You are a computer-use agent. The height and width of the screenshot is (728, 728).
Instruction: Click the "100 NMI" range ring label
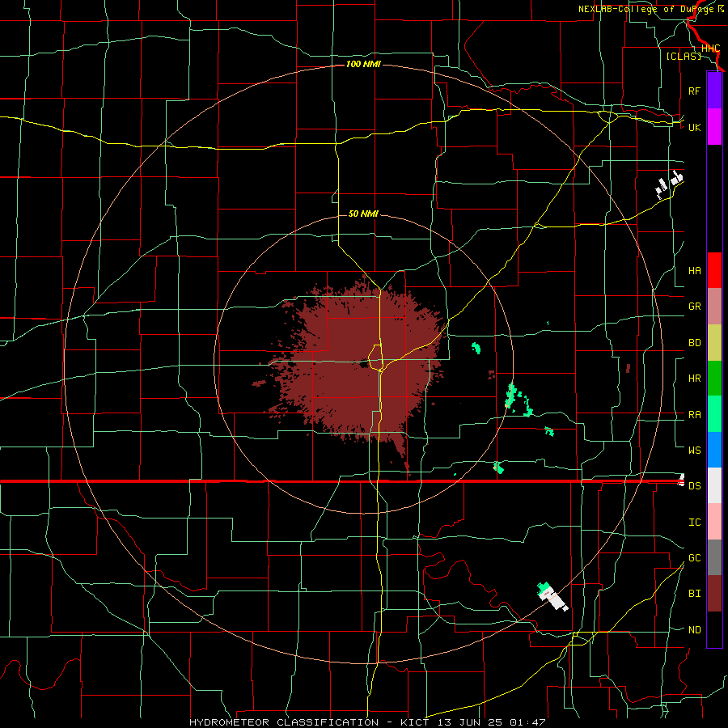click(363, 64)
